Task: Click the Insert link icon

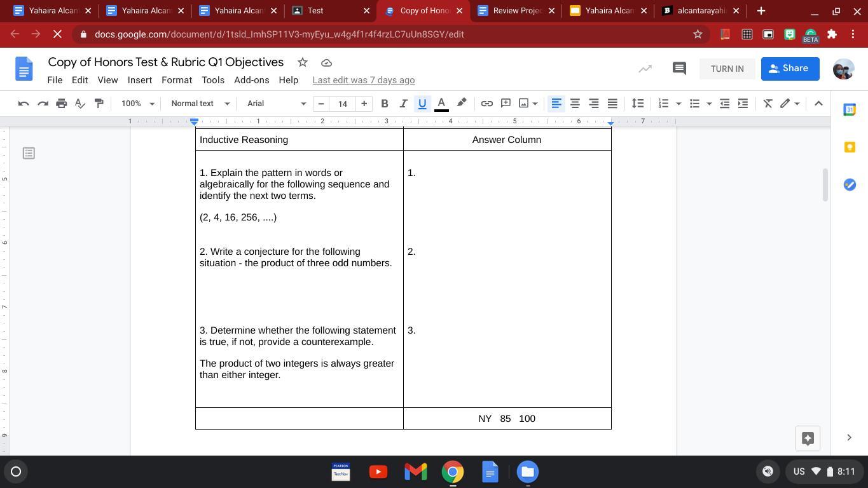Action: (486, 104)
